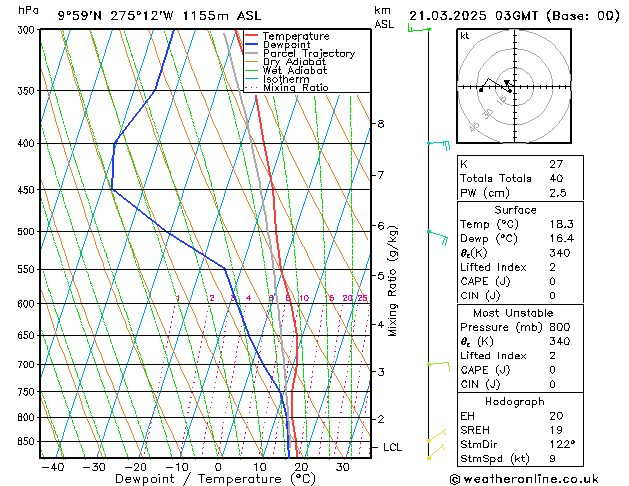Viewport: 629px width, 486px height.
Task: Click the Isotherm legend entry
Action: [x=277, y=79]
